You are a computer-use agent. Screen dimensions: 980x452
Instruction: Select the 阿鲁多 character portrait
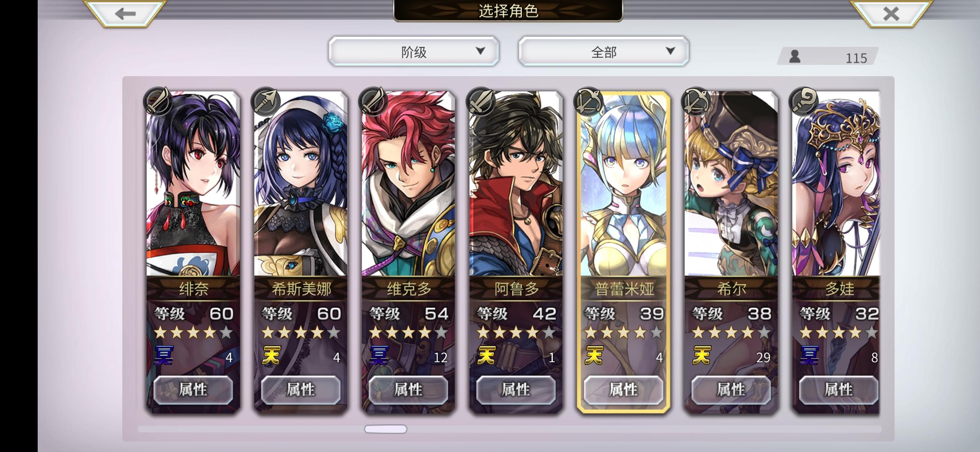click(x=516, y=184)
